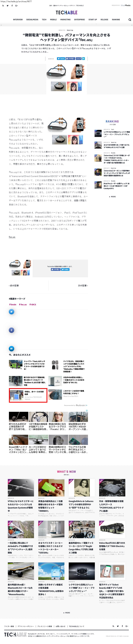The image size is (133, 644).
Task: Bookmark with the Hatena B! button beside シェア
Action: click(x=83, y=59)
